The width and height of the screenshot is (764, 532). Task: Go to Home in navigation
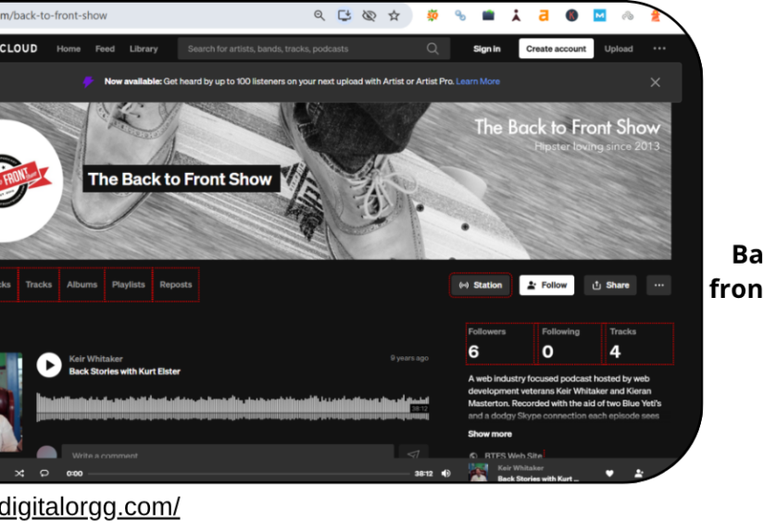click(69, 49)
